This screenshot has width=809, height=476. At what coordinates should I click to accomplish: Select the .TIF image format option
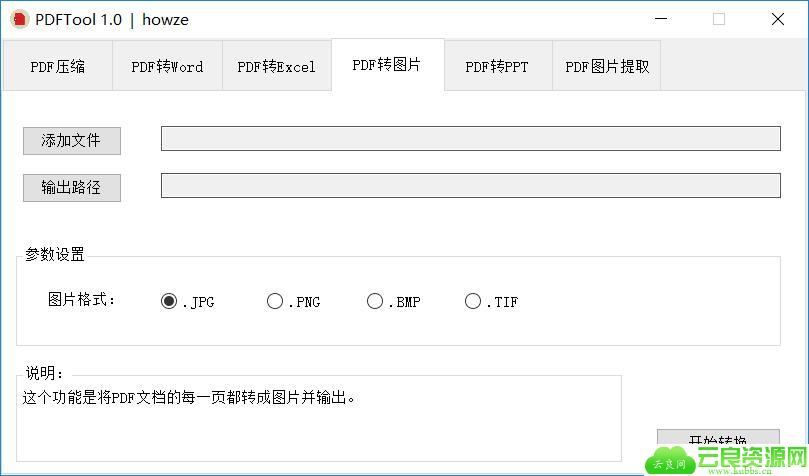pyautogui.click(x=473, y=301)
